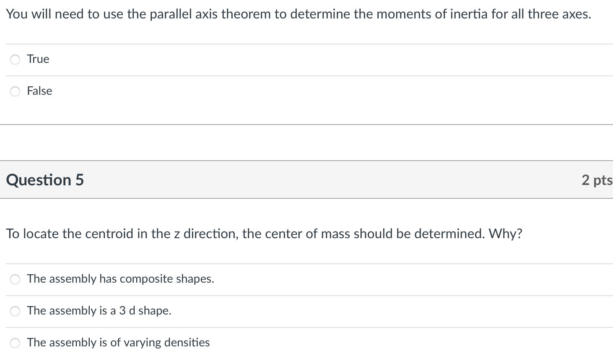Pick the '3 d shape' radio circle

pos(15,311)
